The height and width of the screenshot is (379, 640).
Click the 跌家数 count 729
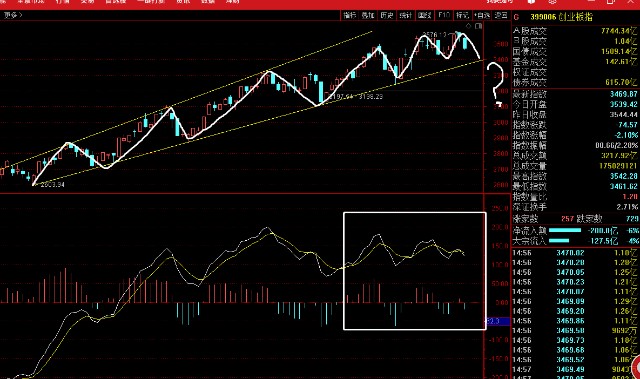point(632,219)
